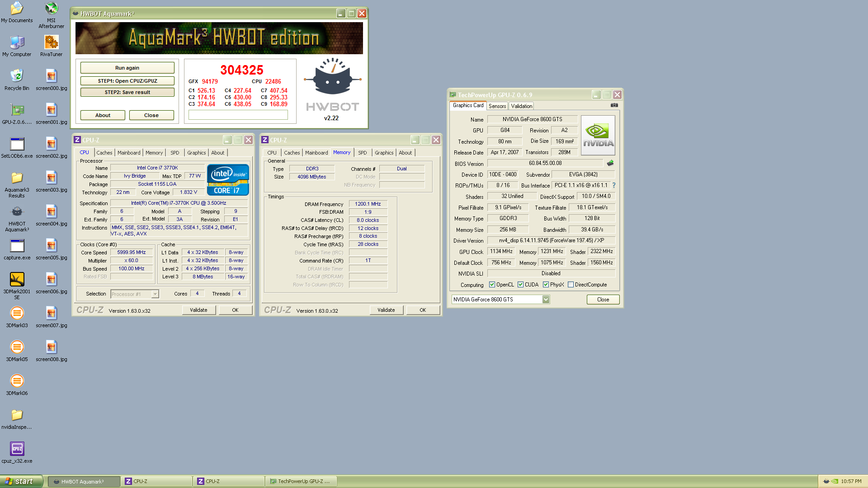The width and height of the screenshot is (868, 488).
Task: Open the Recycle Bin icon
Action: point(17,80)
